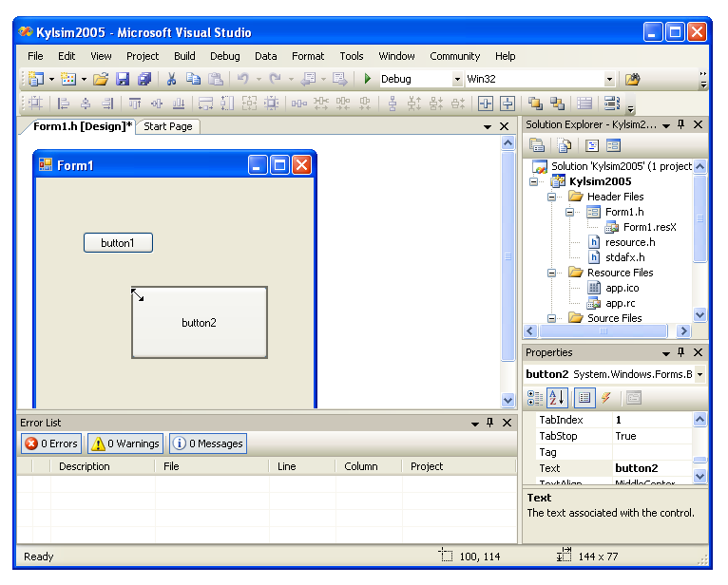The image size is (728, 585).
Task: Select the Form1.h [Design] tab
Action: click(x=79, y=126)
